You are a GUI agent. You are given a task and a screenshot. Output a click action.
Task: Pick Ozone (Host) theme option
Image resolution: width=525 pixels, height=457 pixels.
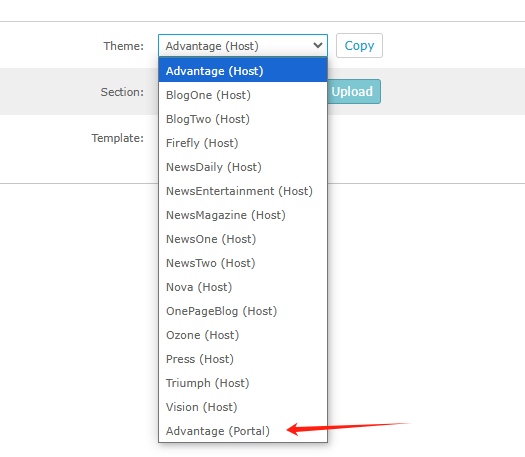click(x=243, y=335)
